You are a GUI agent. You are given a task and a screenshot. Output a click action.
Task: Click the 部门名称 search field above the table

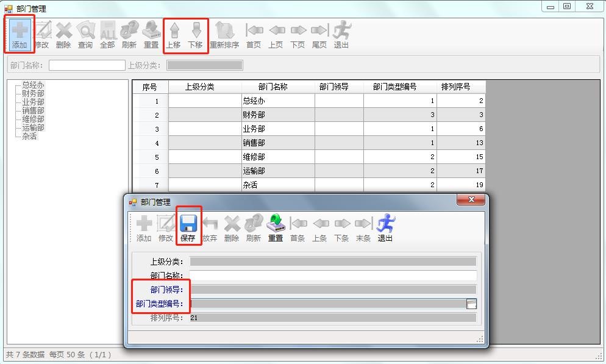click(87, 65)
